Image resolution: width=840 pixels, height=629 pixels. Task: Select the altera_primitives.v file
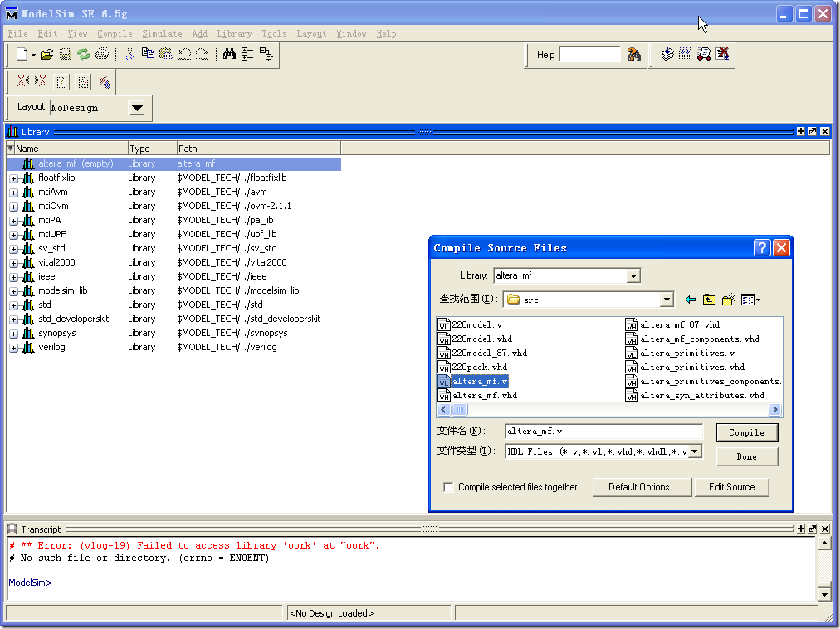[686, 354]
